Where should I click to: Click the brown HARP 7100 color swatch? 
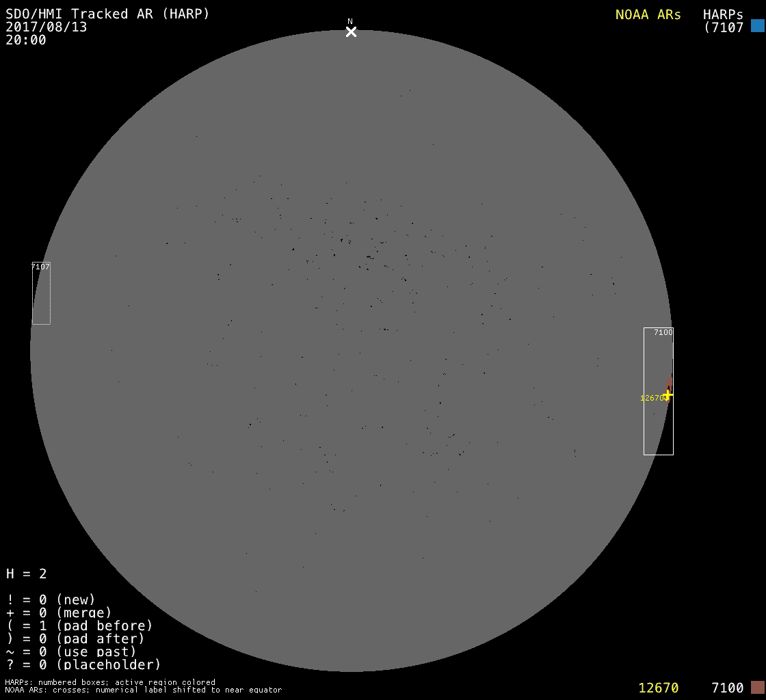pyautogui.click(x=757, y=687)
